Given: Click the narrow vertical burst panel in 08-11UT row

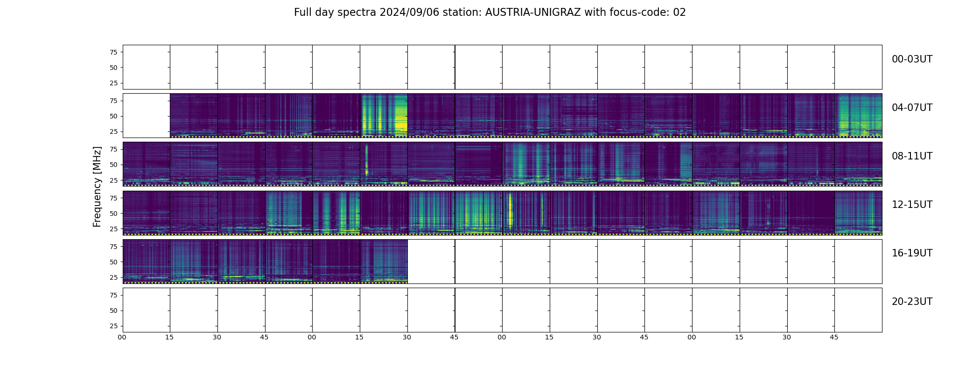Looking at the screenshot, I should pyautogui.click(x=384, y=164).
